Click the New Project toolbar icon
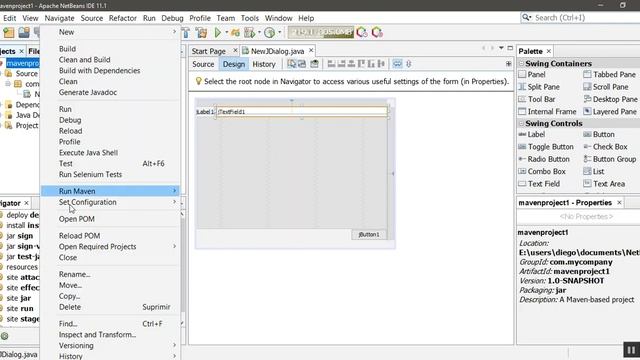Image resolution: width=640 pixels, height=360 pixels. point(9,32)
